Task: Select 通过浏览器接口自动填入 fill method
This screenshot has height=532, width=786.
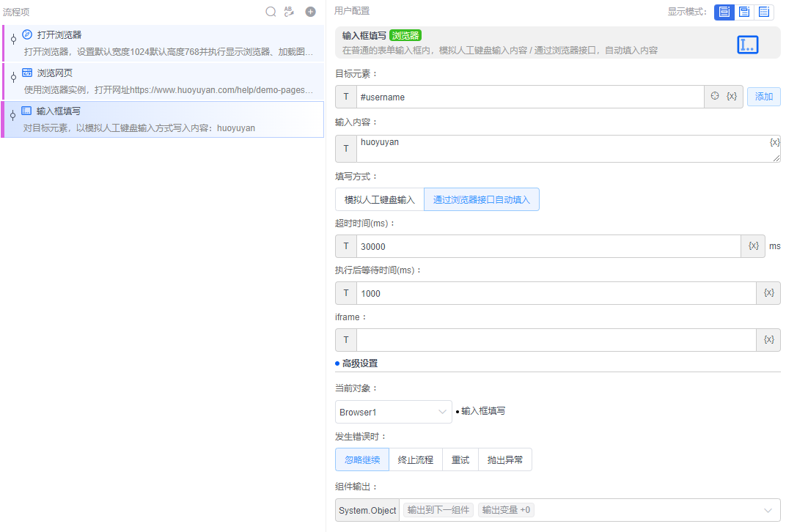Action: click(x=481, y=199)
